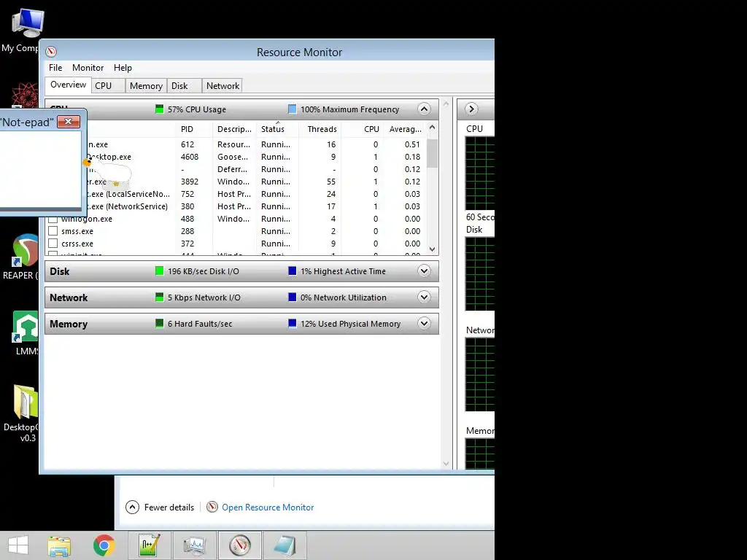
Task: Open the Monitor menu
Action: [x=88, y=68]
